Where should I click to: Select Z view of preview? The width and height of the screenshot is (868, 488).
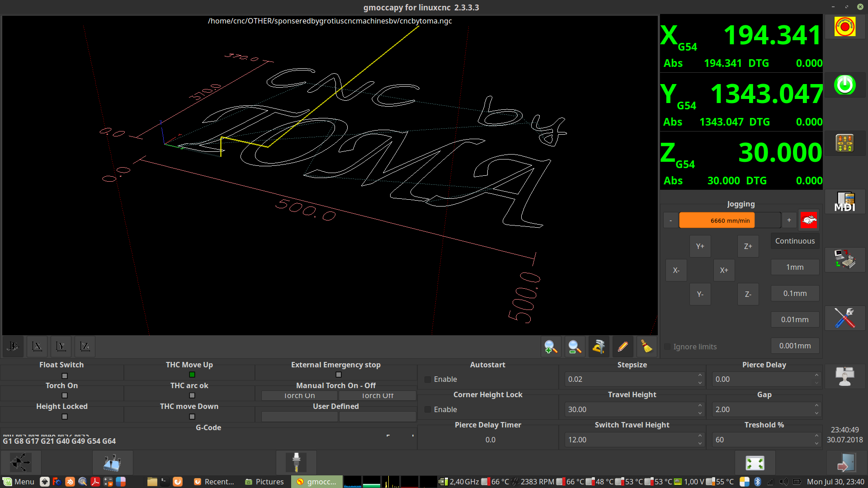click(x=85, y=347)
